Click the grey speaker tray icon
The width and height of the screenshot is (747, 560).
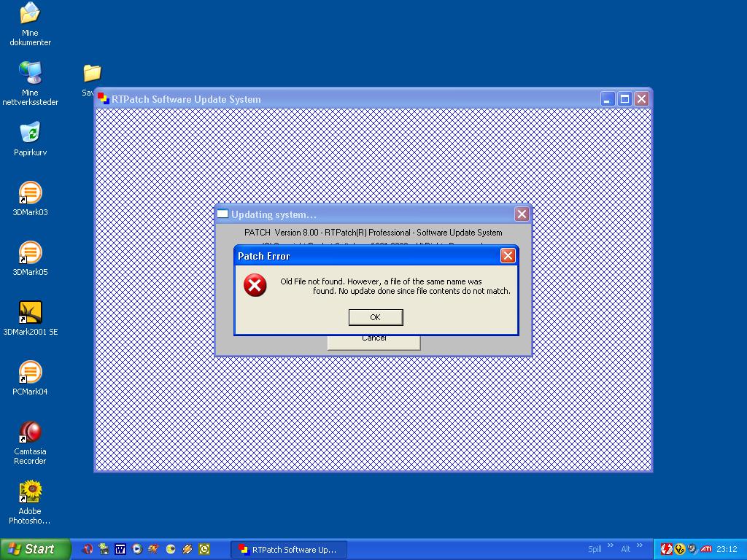(x=692, y=549)
